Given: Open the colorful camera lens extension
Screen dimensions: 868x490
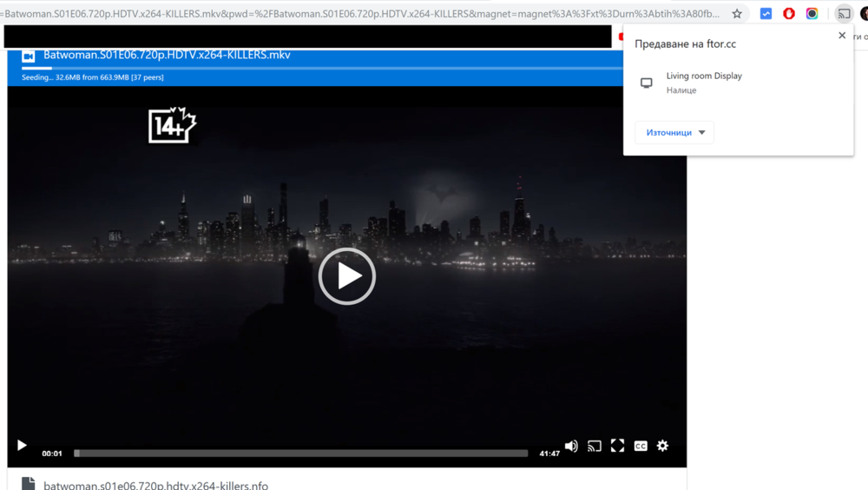Looking at the screenshot, I should 812,14.
